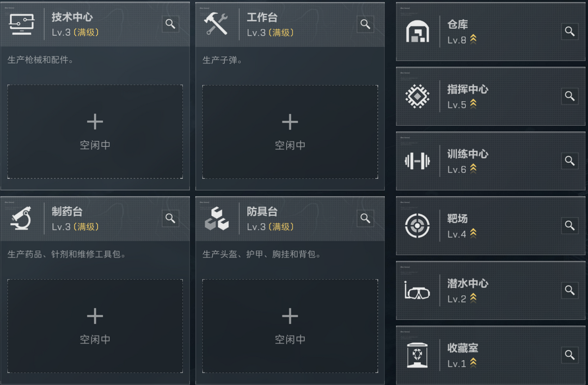The height and width of the screenshot is (385, 588).
Task: Open the magnifier next to 仓库
Action: coord(569,32)
